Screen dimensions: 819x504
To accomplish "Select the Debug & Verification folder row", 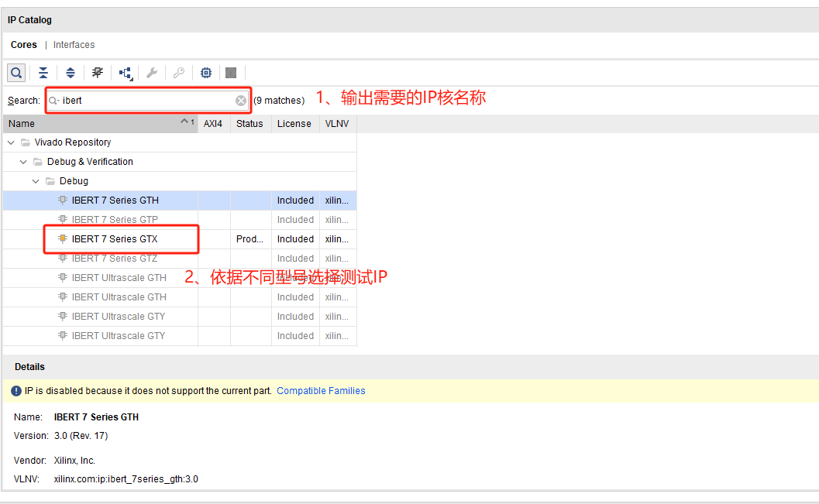I will 181,162.
